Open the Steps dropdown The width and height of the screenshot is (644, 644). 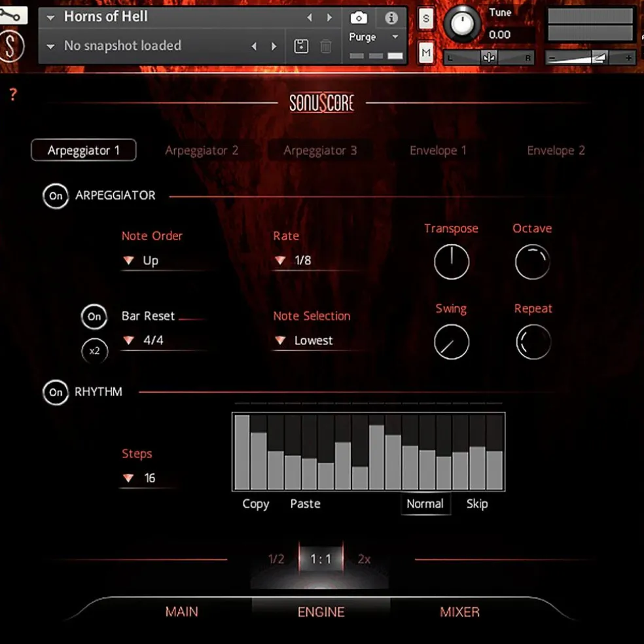[149, 478]
